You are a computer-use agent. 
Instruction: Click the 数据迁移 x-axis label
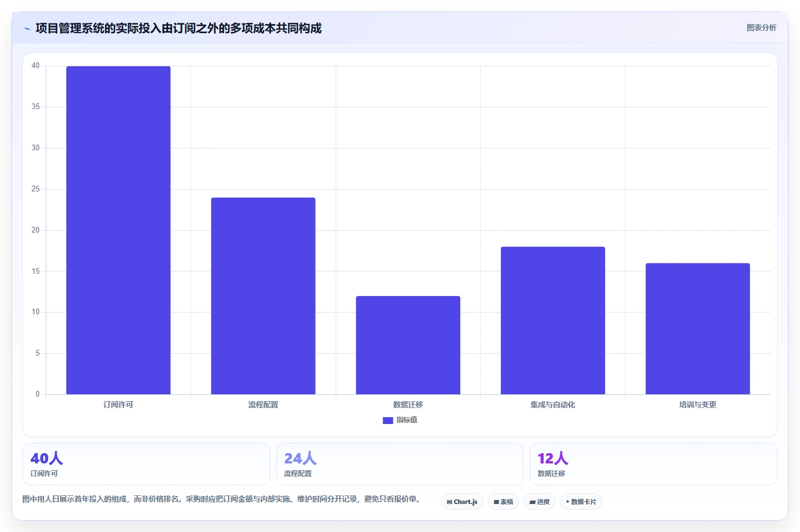coord(408,405)
